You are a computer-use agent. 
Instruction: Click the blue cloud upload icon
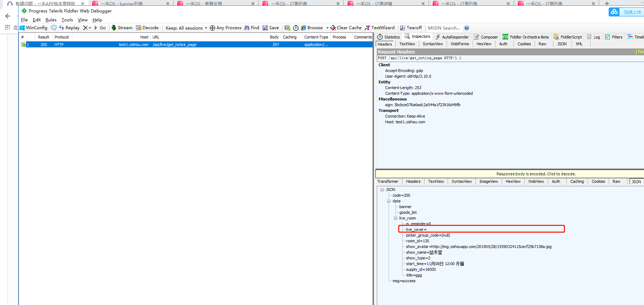click(614, 12)
